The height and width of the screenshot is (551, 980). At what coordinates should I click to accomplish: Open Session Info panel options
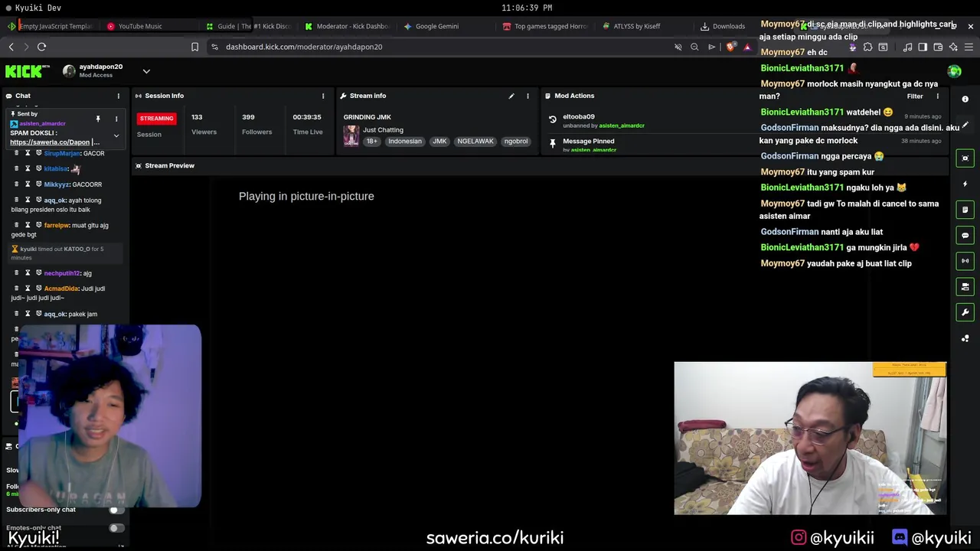[x=323, y=96]
